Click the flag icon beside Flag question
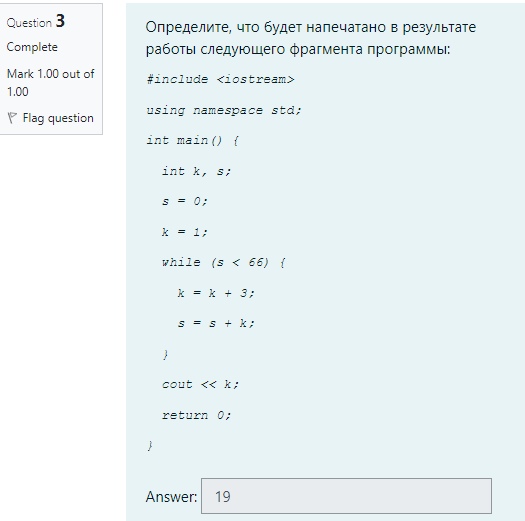This screenshot has width=525, height=521. pos(12,118)
